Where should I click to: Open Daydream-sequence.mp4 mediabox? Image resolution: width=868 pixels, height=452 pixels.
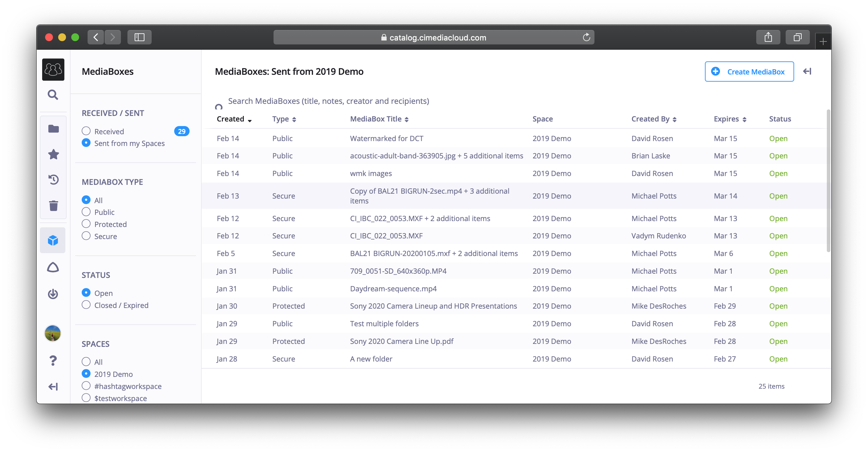coord(393,289)
